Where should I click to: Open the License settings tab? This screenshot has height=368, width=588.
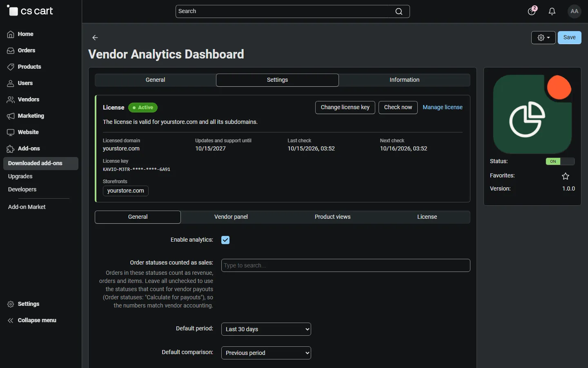click(x=427, y=217)
